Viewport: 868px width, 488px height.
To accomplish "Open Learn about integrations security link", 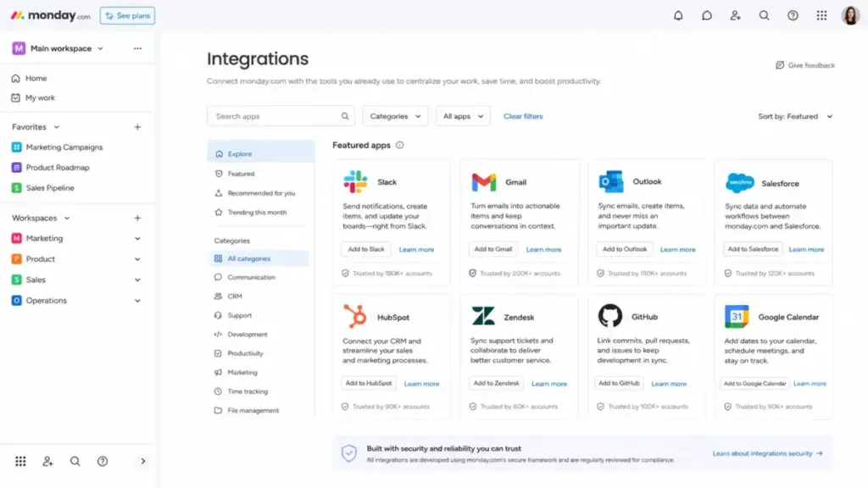I will click(x=767, y=453).
